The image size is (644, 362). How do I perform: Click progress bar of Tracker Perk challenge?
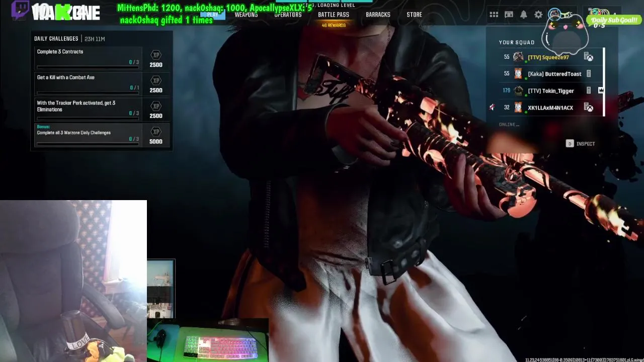(88, 119)
